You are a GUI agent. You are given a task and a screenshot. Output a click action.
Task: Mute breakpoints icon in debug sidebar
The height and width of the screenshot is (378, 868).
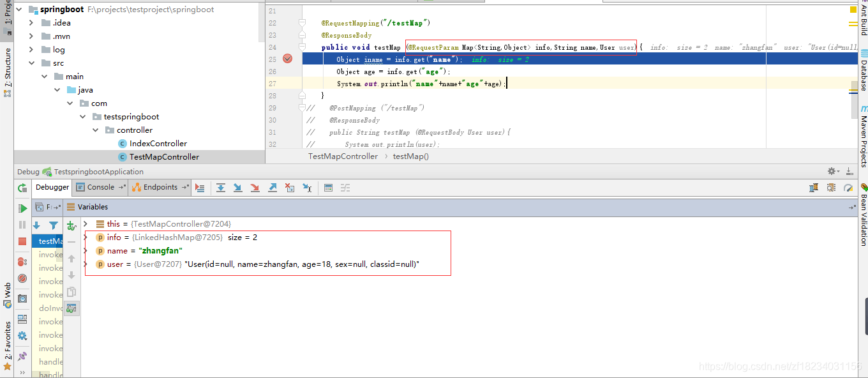coord(22,278)
